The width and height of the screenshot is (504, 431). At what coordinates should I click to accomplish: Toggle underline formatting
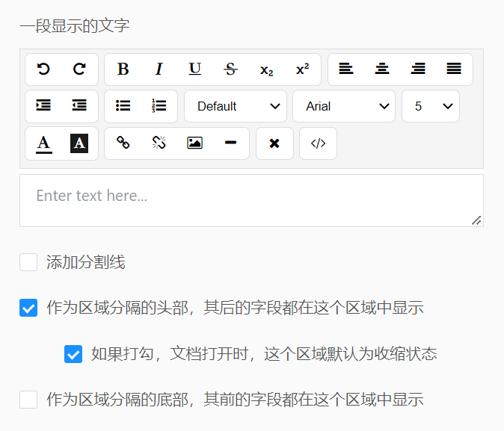coord(194,69)
